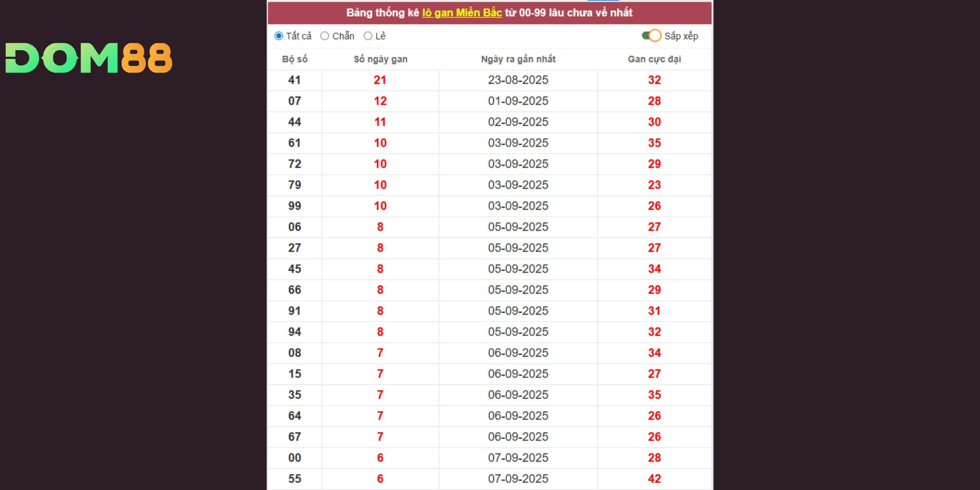This screenshot has height=490, width=980.
Task: Click the date 02-09-2025
Action: point(518,122)
